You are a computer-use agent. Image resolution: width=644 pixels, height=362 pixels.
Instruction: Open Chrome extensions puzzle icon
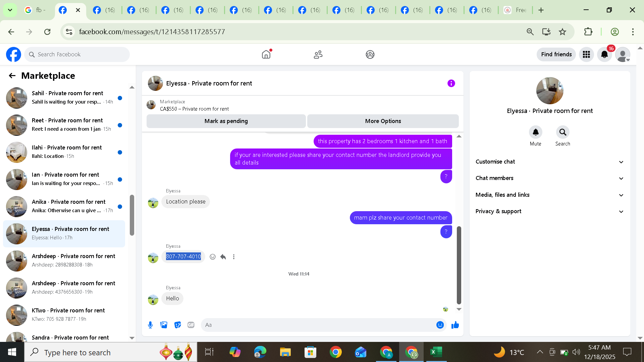pos(588,32)
